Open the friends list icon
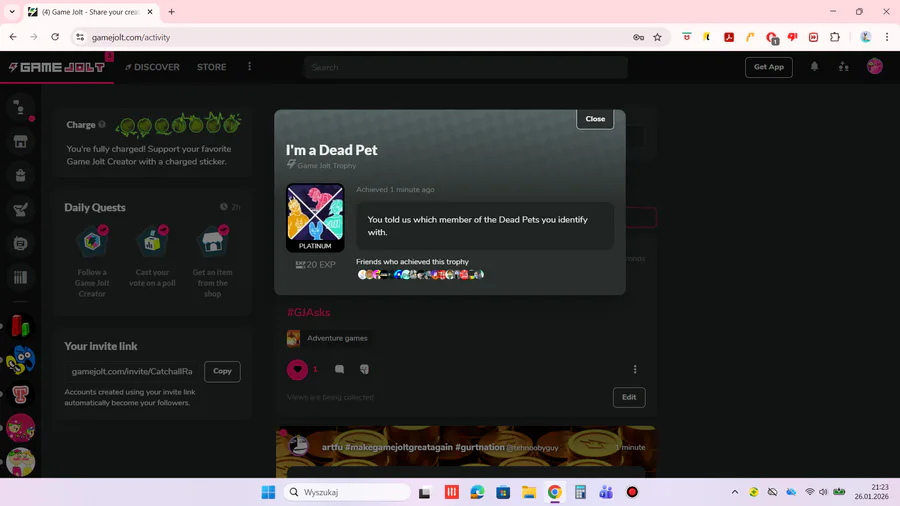 point(843,67)
